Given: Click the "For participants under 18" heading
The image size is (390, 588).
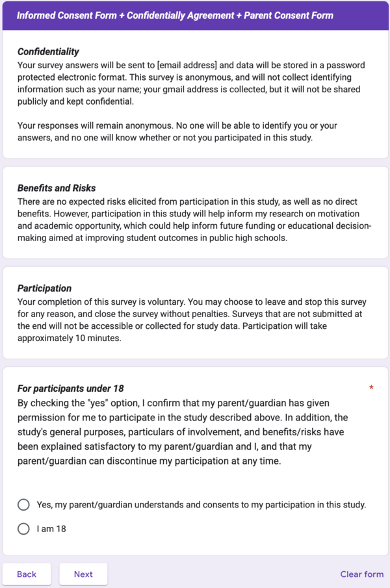Looking at the screenshot, I should pos(69,387).
